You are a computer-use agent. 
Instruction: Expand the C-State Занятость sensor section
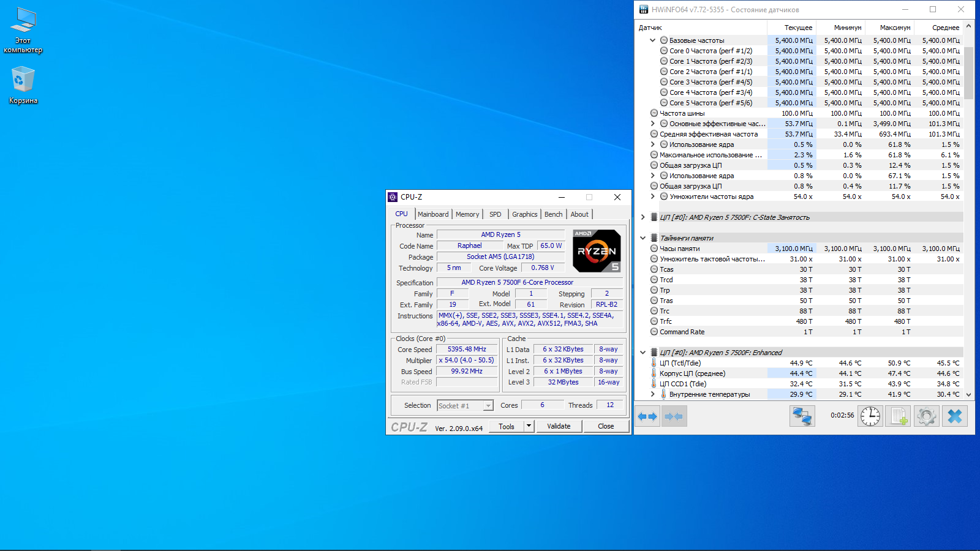click(x=643, y=217)
